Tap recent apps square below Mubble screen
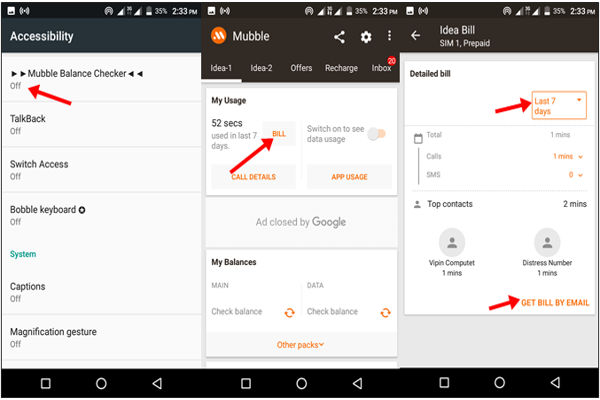The height and width of the screenshot is (400, 600). (x=246, y=383)
